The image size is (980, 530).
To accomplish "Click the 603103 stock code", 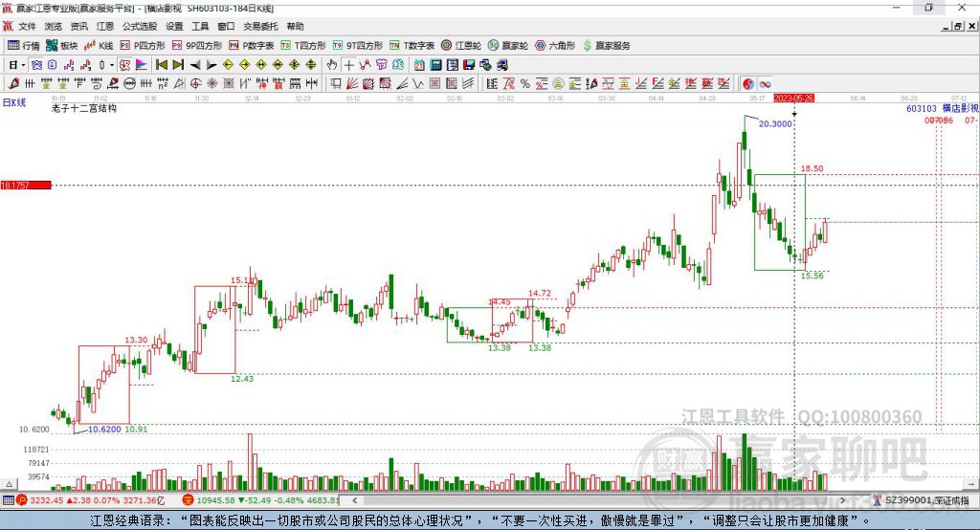I will coord(922,108).
